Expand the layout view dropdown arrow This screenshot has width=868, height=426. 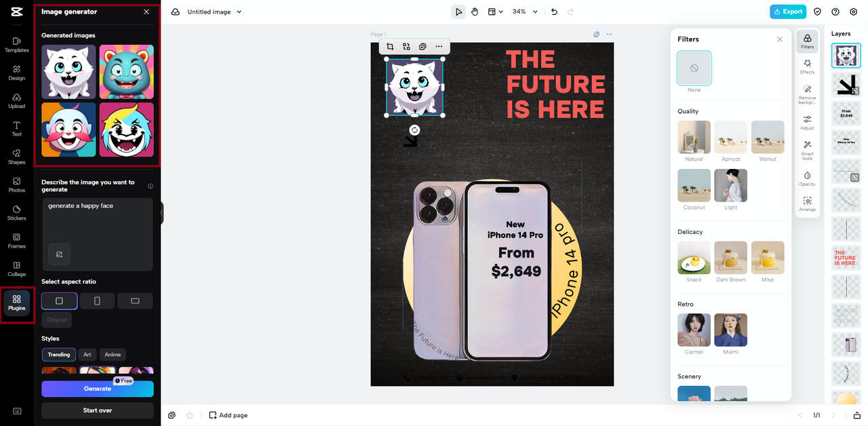501,12
